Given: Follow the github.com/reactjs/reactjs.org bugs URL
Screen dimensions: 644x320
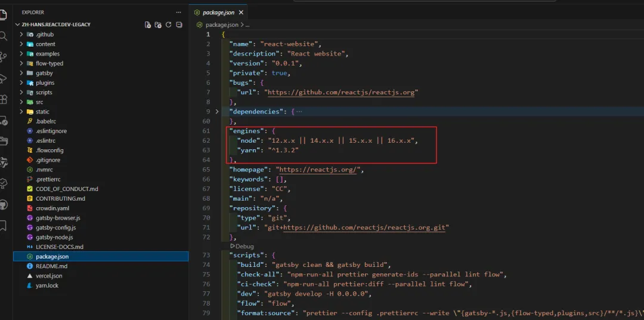Looking at the screenshot, I should [x=341, y=92].
